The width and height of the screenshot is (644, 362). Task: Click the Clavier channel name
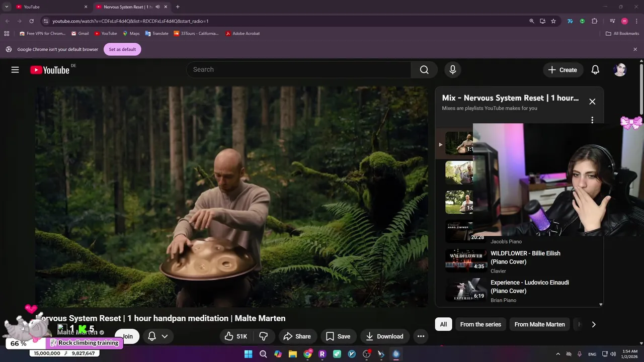(x=498, y=271)
